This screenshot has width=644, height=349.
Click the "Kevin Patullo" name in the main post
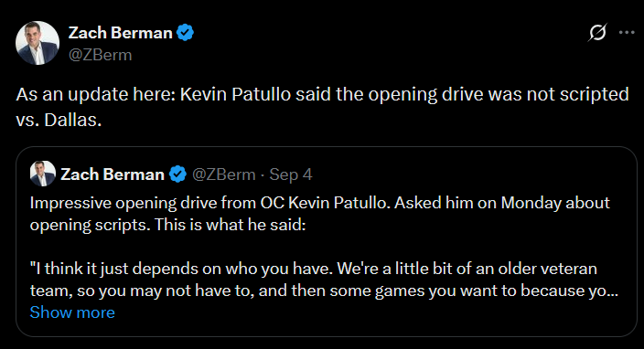[235, 94]
